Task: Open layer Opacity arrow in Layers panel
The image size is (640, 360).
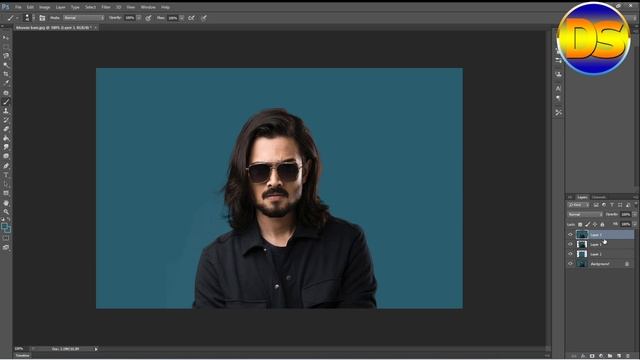Action: (634, 214)
